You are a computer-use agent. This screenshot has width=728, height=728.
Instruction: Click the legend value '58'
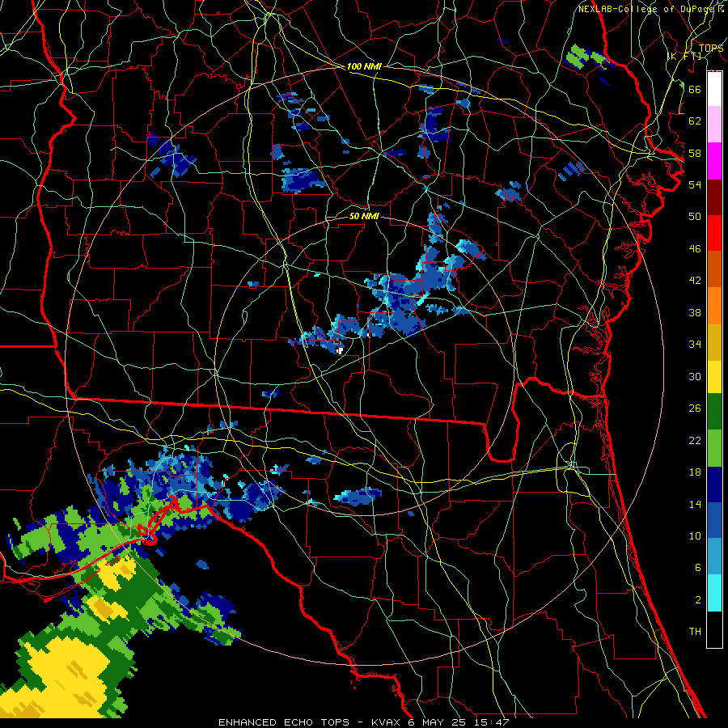coord(695,153)
